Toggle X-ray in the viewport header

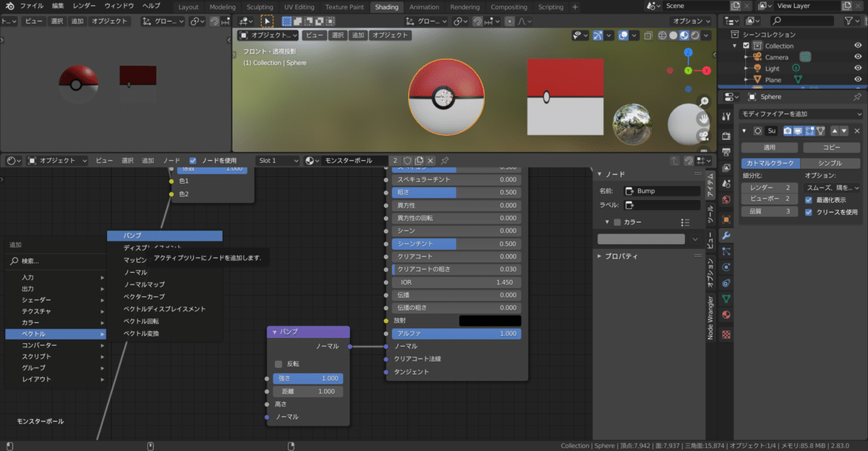click(649, 35)
